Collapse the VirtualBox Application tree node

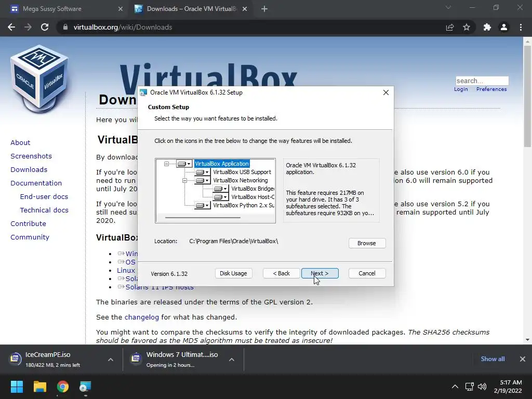click(x=166, y=164)
